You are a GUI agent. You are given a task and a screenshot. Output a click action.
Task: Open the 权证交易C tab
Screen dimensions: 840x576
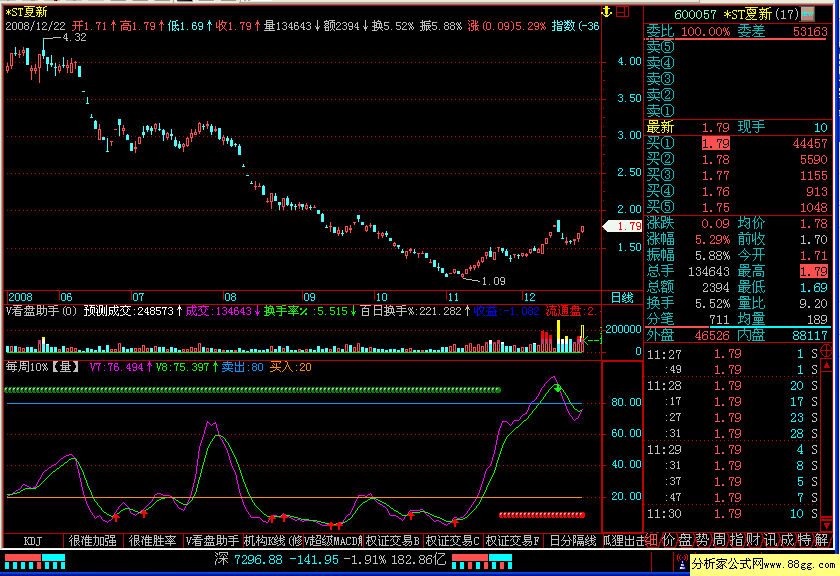click(x=453, y=541)
